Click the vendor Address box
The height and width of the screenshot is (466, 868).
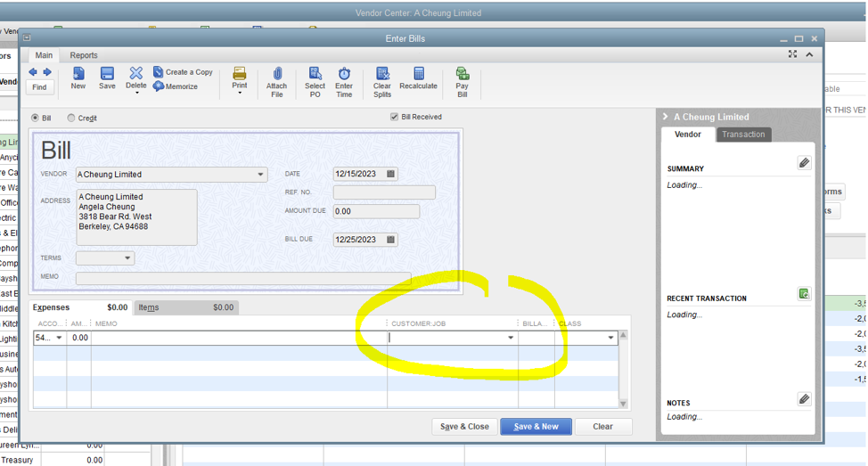(136, 217)
